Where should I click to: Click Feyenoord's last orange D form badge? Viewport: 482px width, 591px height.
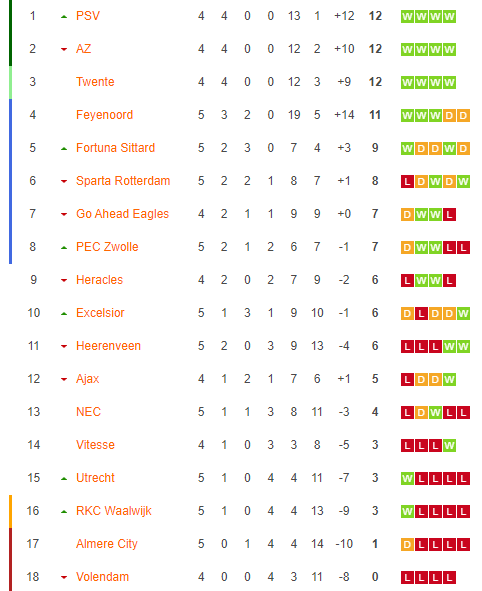(463, 115)
